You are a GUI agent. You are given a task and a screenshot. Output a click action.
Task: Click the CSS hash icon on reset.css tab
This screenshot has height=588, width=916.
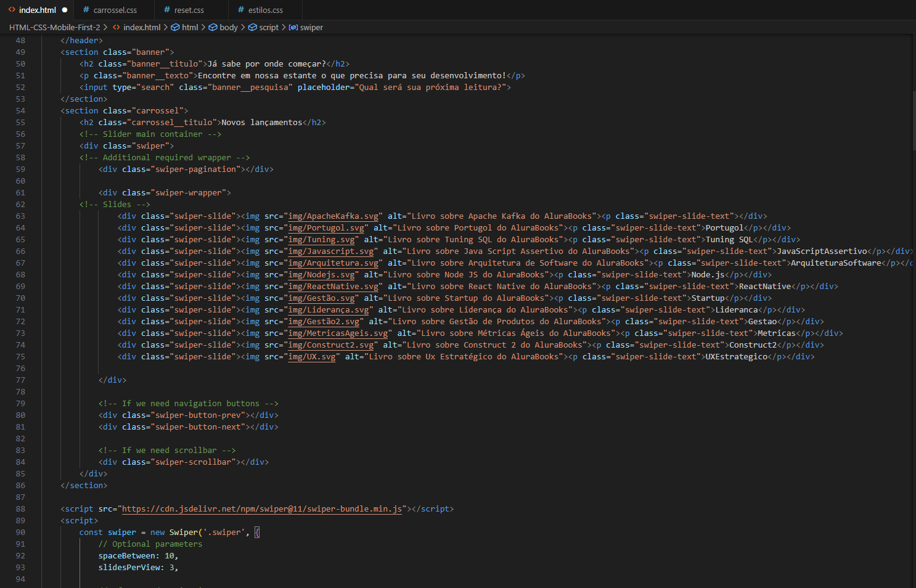167,10
